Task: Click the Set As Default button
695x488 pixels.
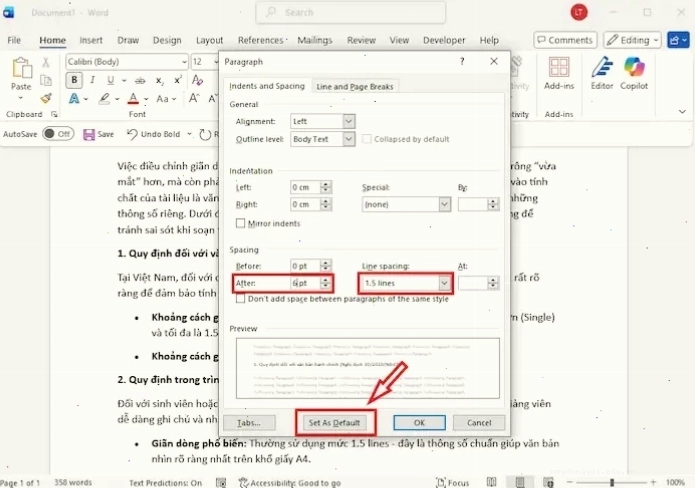Action: (334, 423)
